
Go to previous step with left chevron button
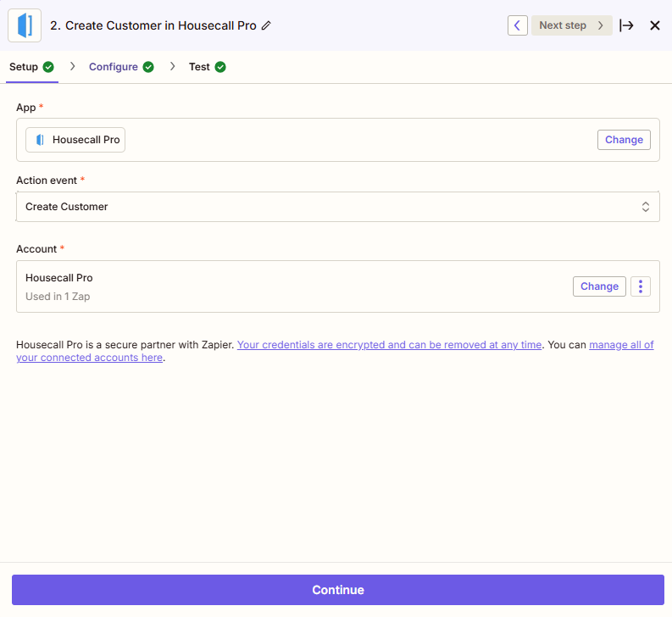(x=517, y=25)
